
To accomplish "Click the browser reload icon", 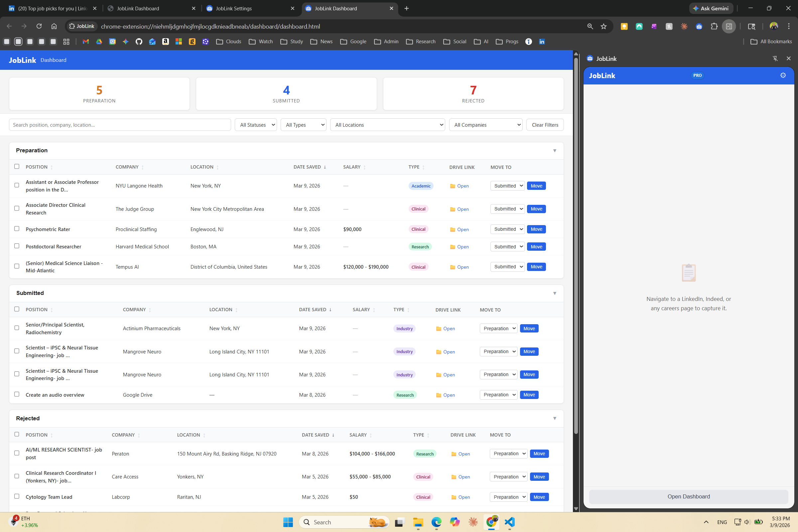I will [x=39, y=26].
